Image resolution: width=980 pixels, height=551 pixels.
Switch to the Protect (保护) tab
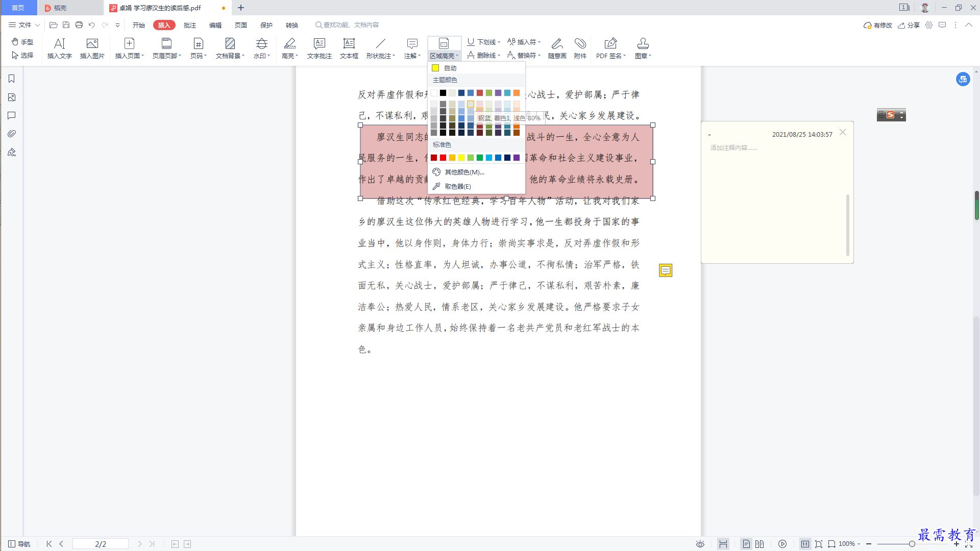[266, 25]
